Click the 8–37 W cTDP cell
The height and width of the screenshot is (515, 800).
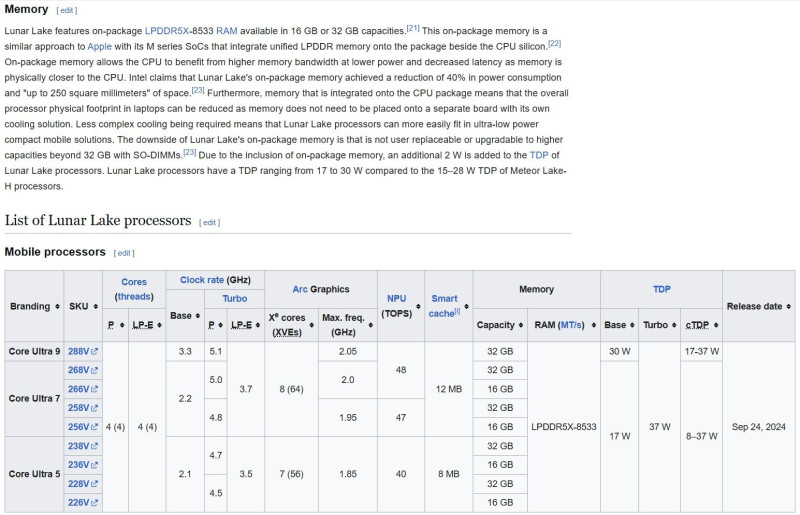[x=702, y=436]
